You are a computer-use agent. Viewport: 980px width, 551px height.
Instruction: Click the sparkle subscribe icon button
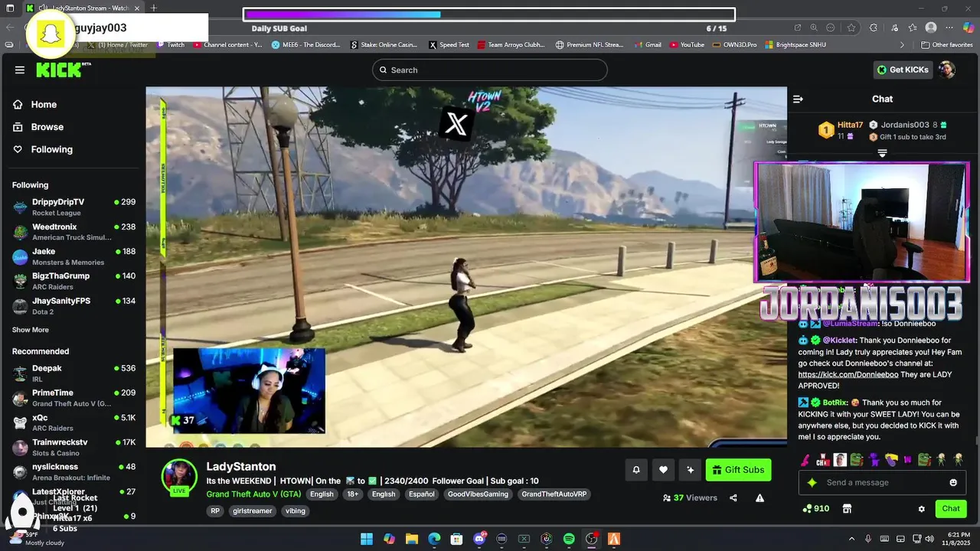point(691,470)
